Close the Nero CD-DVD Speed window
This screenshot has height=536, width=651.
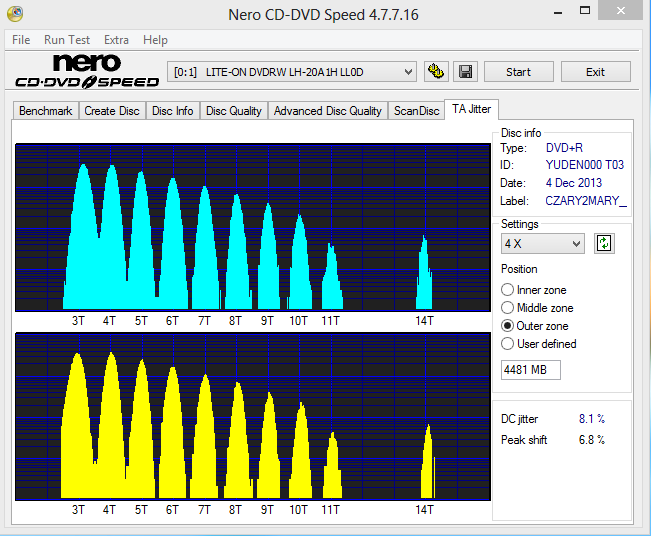click(621, 10)
